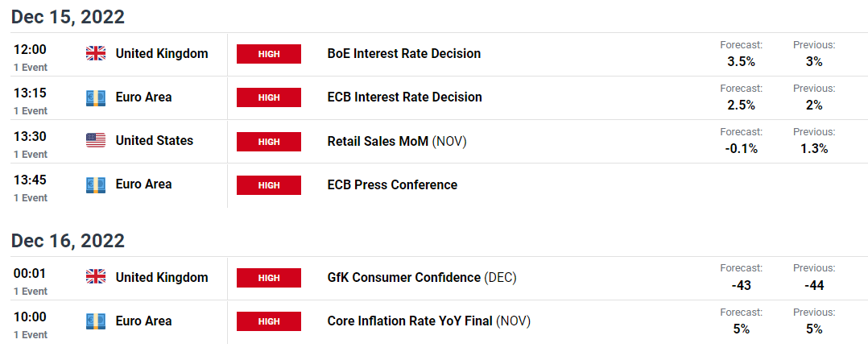The image size is (868, 356).
Task: Select the Dec 15, 2022 date header
Action: [68, 17]
